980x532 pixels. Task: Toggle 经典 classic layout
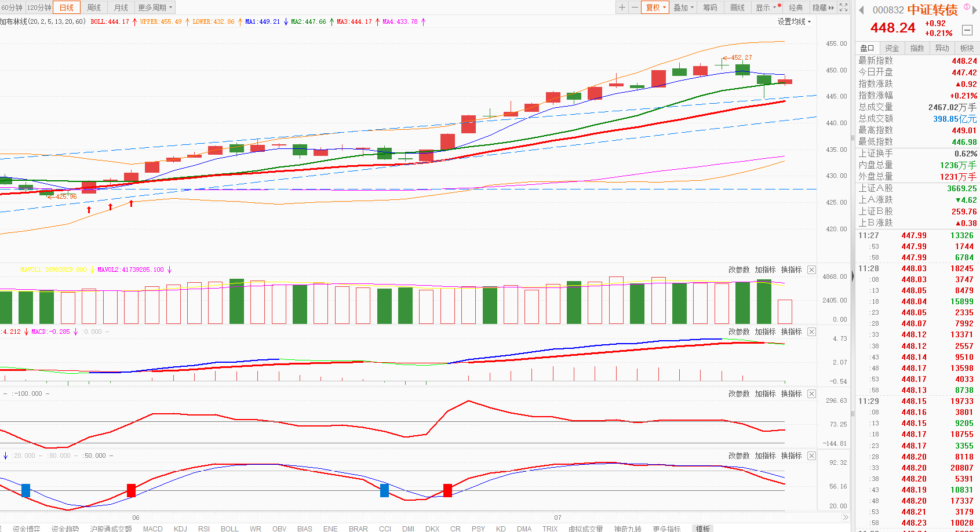pos(796,8)
